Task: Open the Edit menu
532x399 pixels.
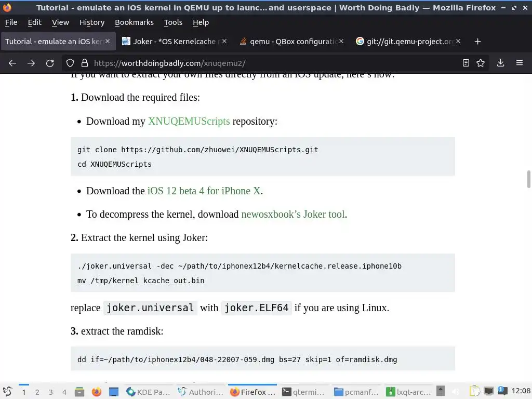Action: (35, 22)
